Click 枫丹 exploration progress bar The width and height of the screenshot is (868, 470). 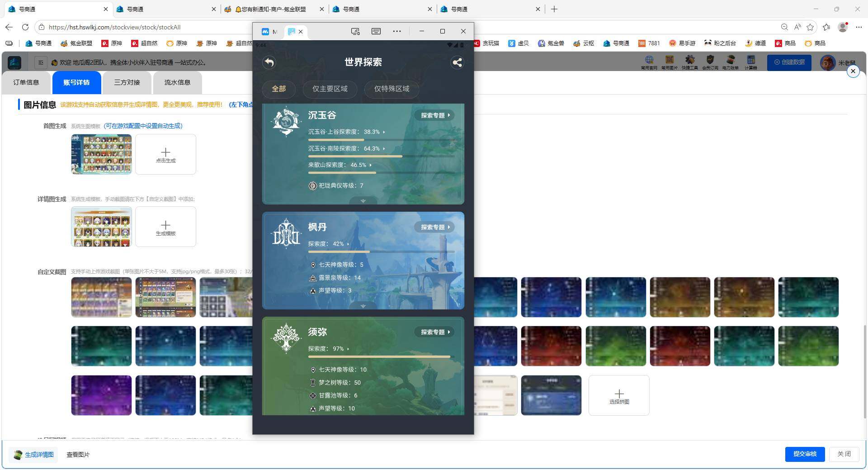click(x=381, y=252)
